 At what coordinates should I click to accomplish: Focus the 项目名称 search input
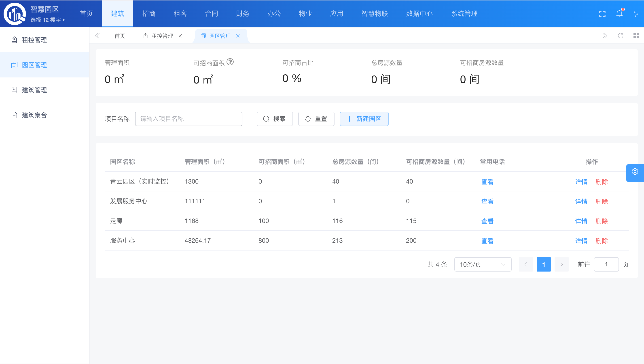[189, 119]
